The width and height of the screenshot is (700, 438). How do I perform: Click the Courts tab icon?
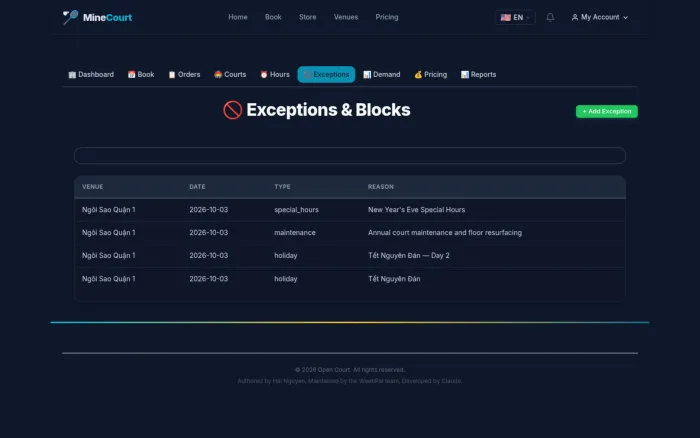[218, 75]
